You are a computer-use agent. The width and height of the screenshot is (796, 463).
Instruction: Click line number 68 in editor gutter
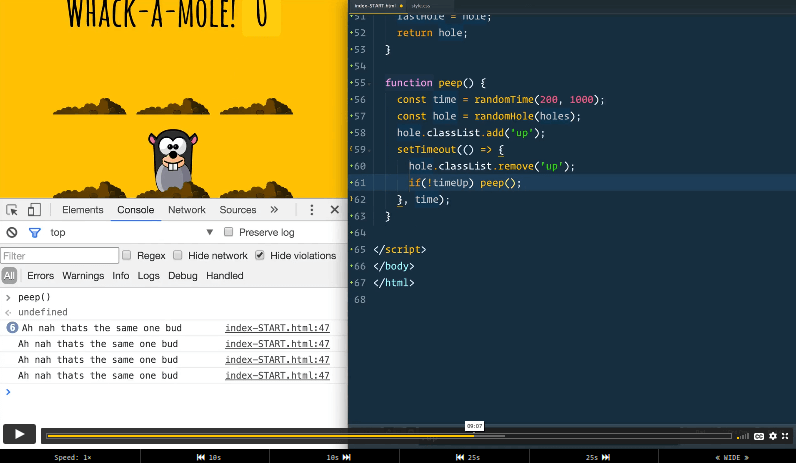(359, 300)
